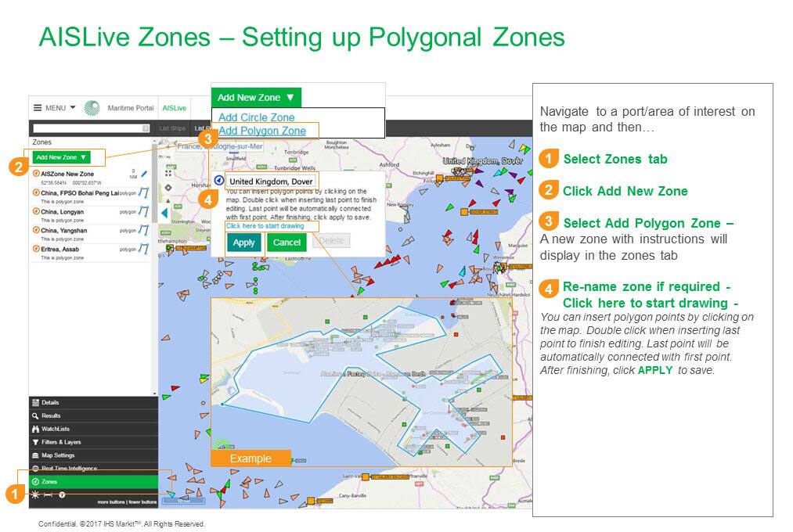Click the United Kingdom, Dover zone name field
This screenshot has width=793, height=532.
[271, 182]
